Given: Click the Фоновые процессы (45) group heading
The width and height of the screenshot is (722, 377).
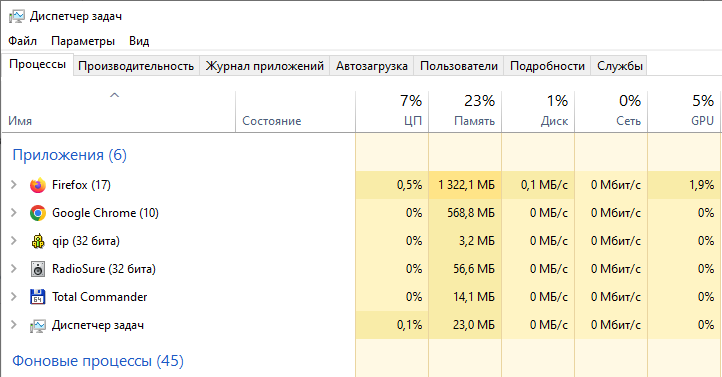Looking at the screenshot, I should [98, 361].
